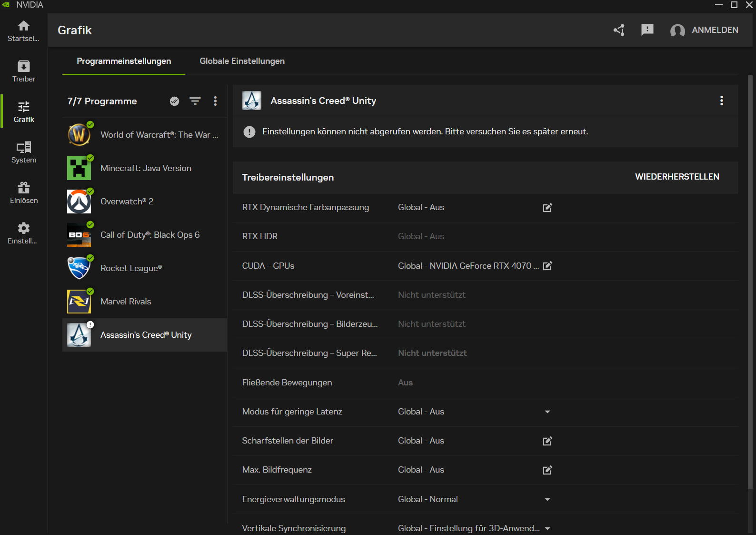Open the Treiber drivers section
The height and width of the screenshot is (535, 756).
tap(24, 71)
